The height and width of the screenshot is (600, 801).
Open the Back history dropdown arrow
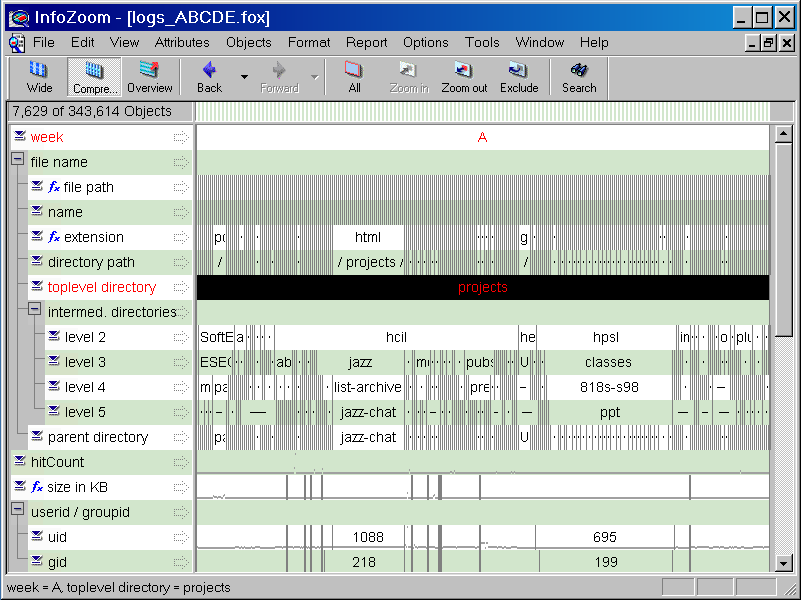[244, 77]
